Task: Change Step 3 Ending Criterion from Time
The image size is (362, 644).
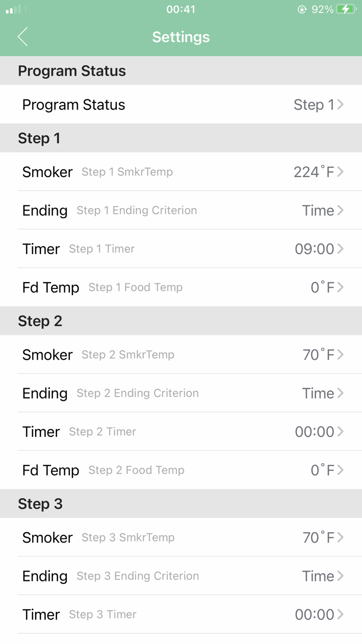Action: point(181,576)
